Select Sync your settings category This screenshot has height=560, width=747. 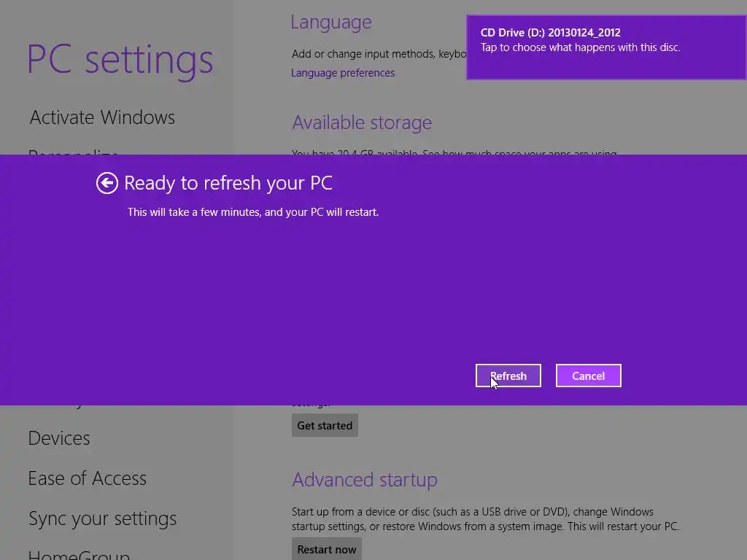(x=102, y=518)
